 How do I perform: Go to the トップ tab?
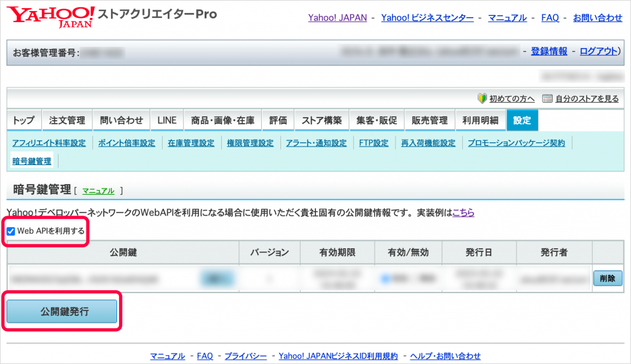[x=23, y=121]
